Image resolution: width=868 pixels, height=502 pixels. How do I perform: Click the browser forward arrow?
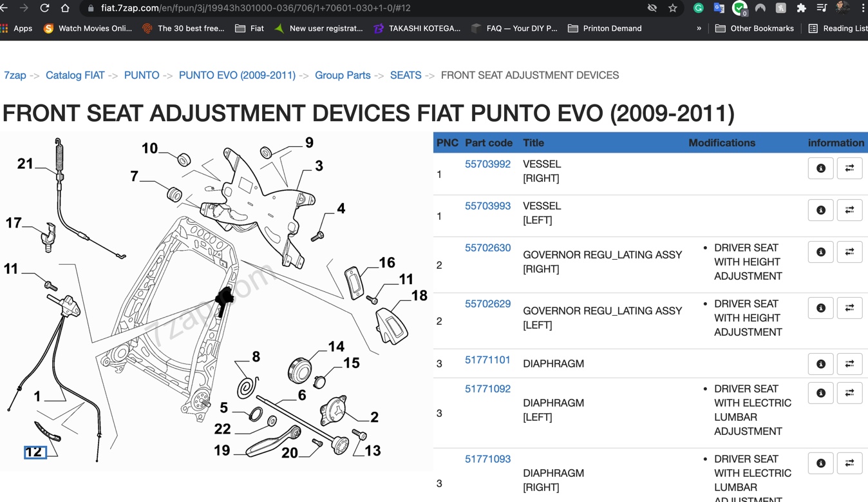point(24,8)
